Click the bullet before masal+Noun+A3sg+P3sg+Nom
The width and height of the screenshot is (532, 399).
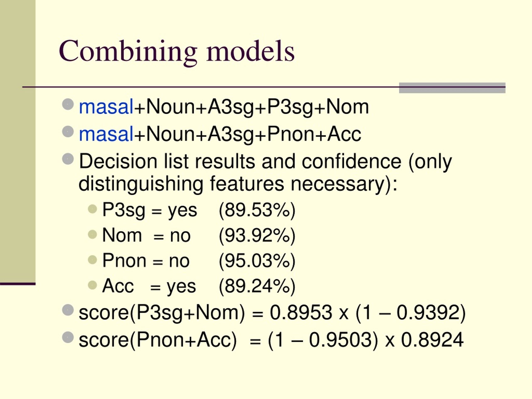(68, 104)
